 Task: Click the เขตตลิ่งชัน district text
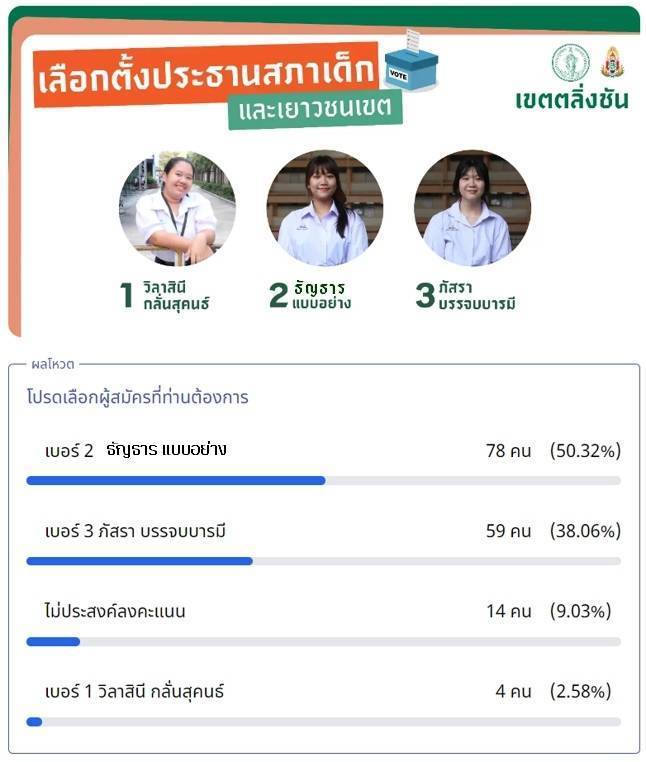click(x=572, y=100)
